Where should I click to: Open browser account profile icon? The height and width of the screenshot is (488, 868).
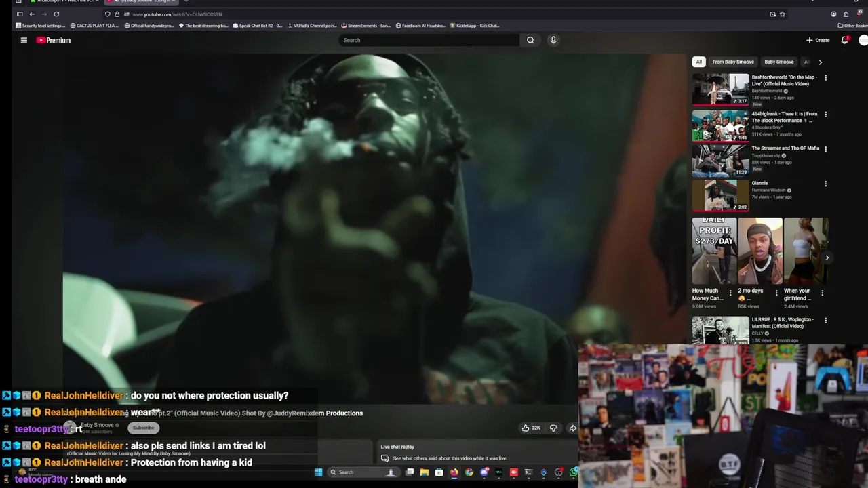tap(833, 14)
